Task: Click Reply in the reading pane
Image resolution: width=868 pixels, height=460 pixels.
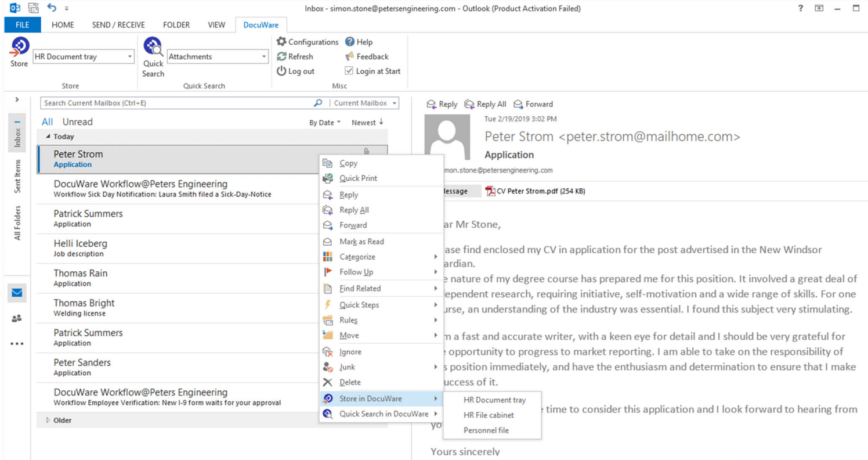Action: click(x=442, y=104)
